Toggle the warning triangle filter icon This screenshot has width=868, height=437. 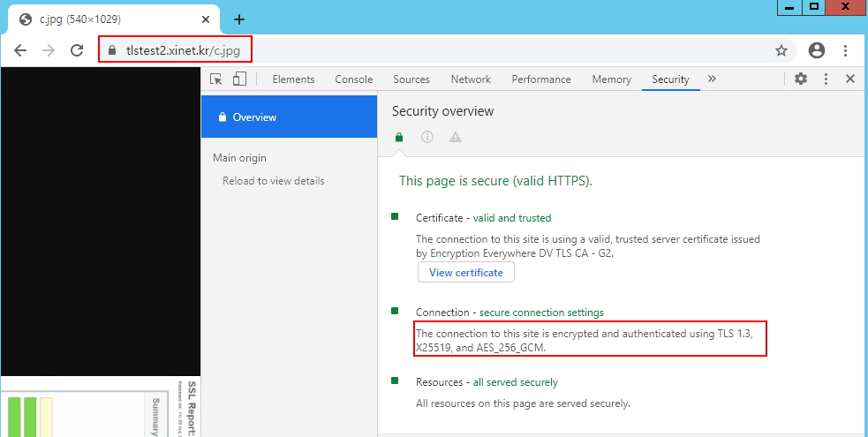coord(456,137)
